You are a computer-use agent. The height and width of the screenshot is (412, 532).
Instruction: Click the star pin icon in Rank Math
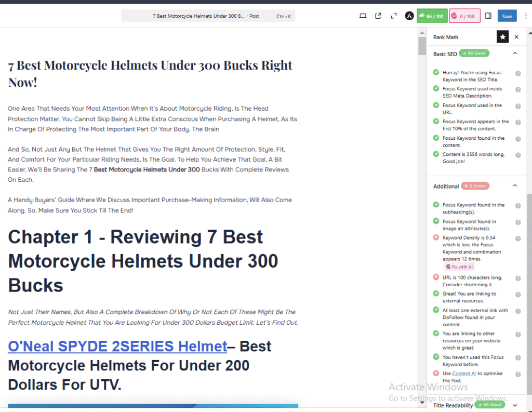502,37
